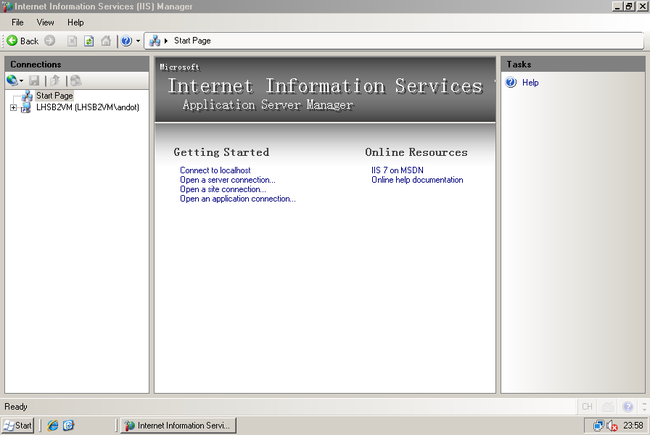Open the View menu
Image resolution: width=650 pixels, height=435 pixels.
click(45, 22)
